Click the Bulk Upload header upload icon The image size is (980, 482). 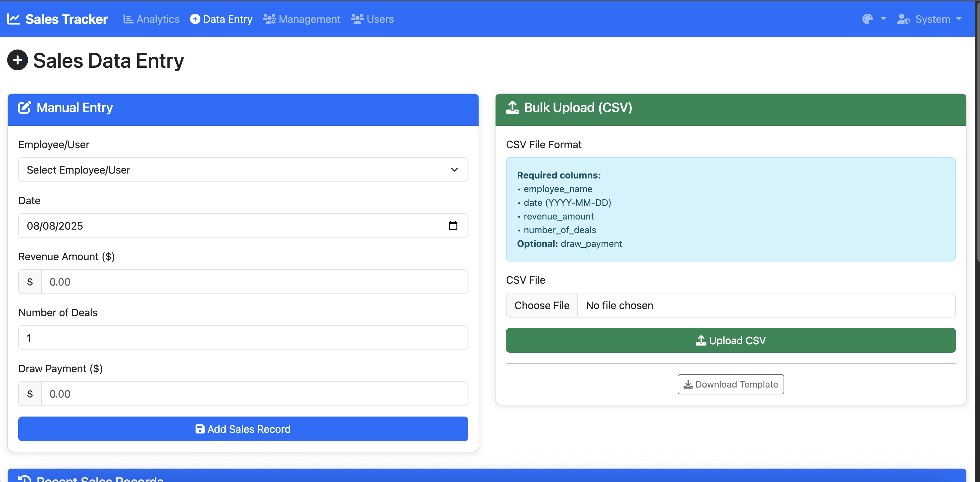click(x=512, y=108)
